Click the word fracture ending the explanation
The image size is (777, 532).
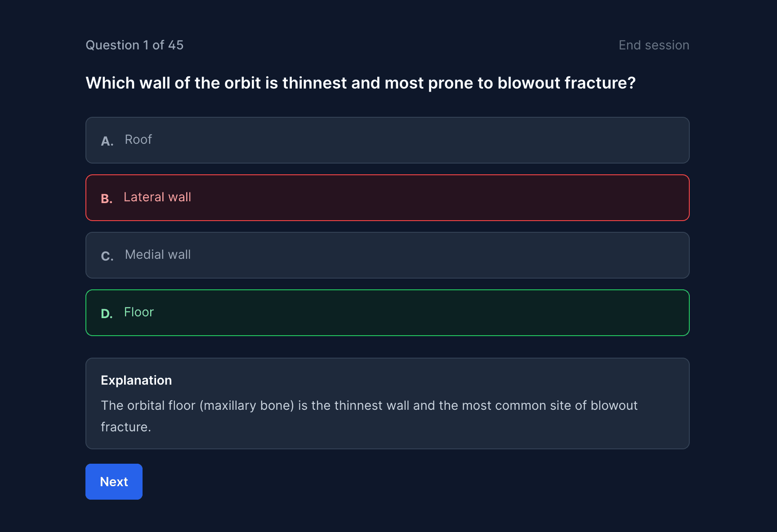(125, 427)
